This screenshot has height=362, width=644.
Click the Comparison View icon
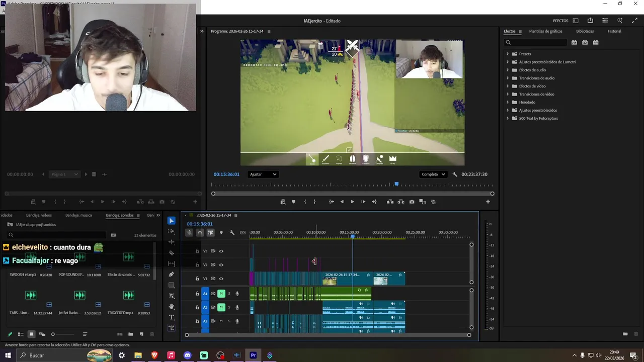tap(422, 202)
